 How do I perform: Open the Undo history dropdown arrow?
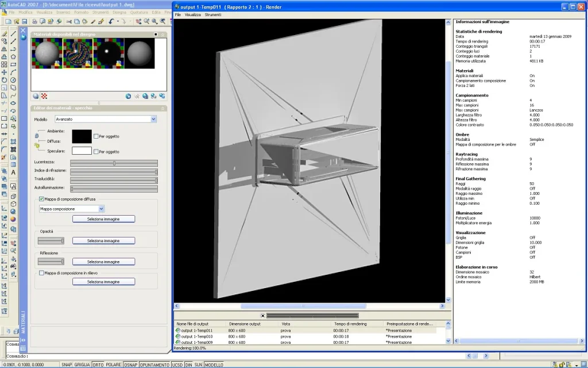[x=117, y=22]
